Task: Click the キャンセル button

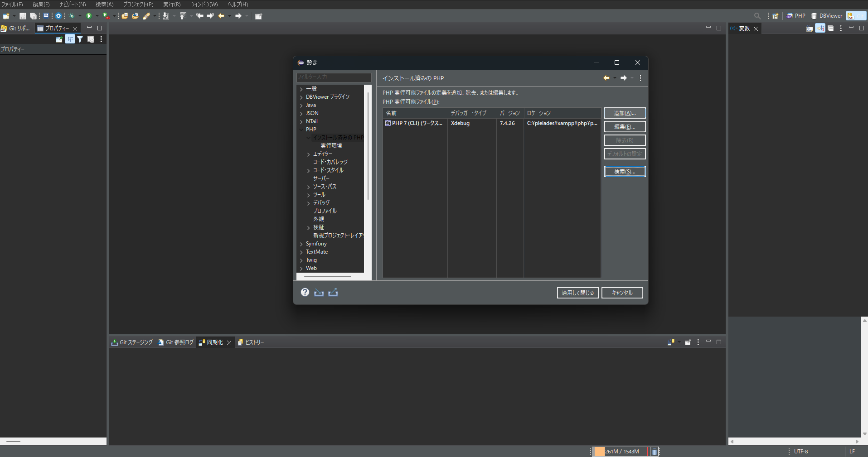Action: pos(622,293)
